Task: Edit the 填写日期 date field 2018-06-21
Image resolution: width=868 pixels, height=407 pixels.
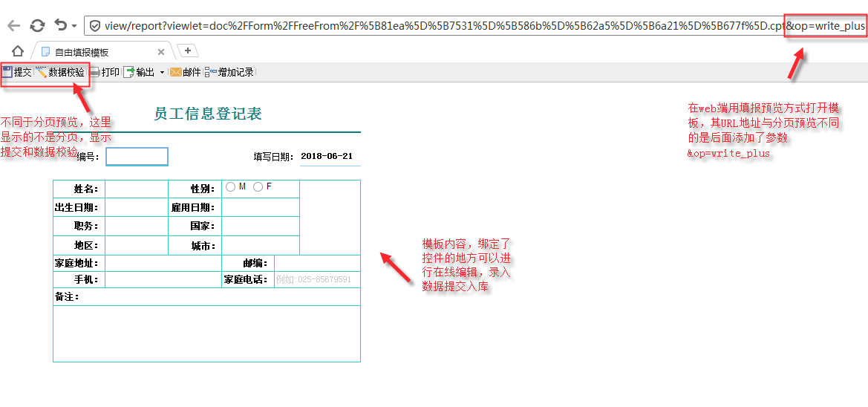Action: [330, 157]
